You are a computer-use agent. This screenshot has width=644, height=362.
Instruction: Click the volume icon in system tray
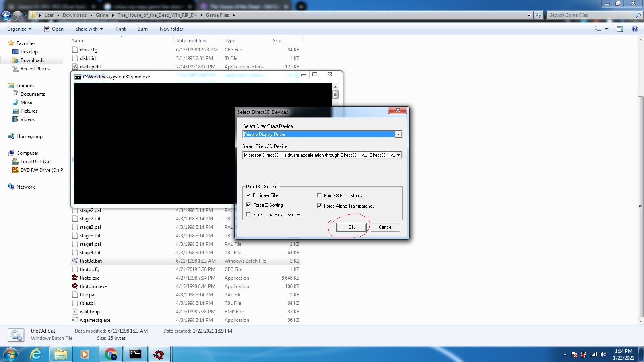point(603,354)
